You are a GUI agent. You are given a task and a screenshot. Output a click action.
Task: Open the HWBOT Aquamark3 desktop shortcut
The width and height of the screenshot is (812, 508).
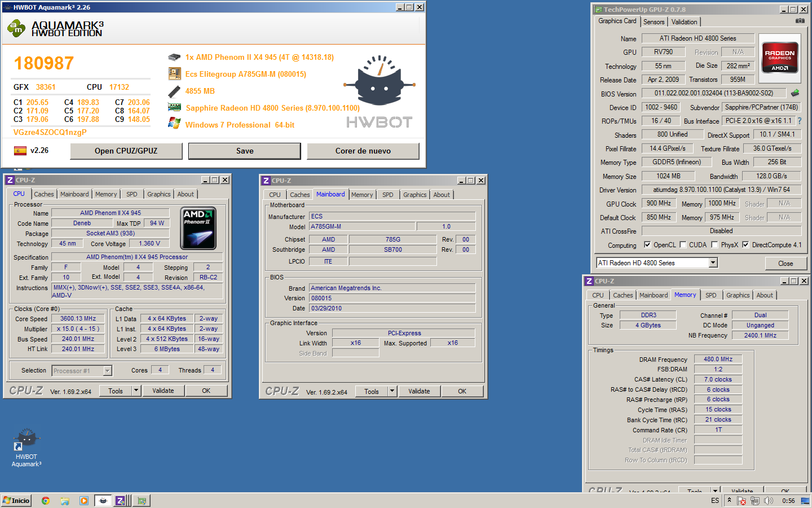(26, 448)
